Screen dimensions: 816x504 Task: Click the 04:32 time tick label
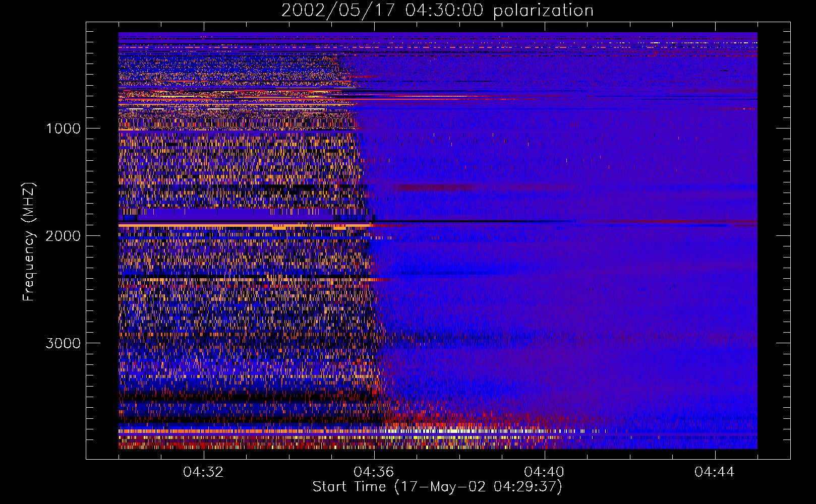(203, 472)
